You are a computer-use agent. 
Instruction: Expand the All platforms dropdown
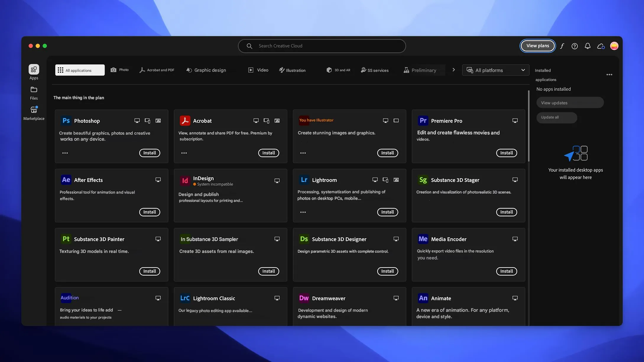click(x=495, y=70)
